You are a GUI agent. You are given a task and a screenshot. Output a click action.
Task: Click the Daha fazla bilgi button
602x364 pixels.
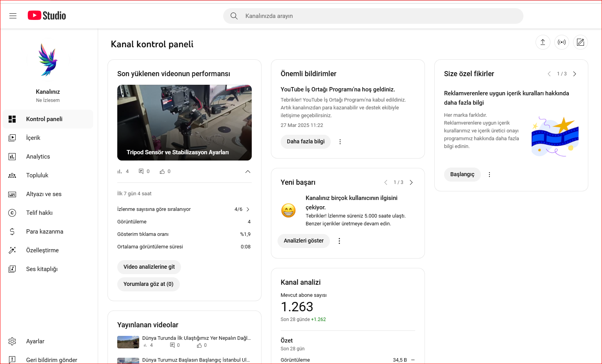tap(306, 142)
